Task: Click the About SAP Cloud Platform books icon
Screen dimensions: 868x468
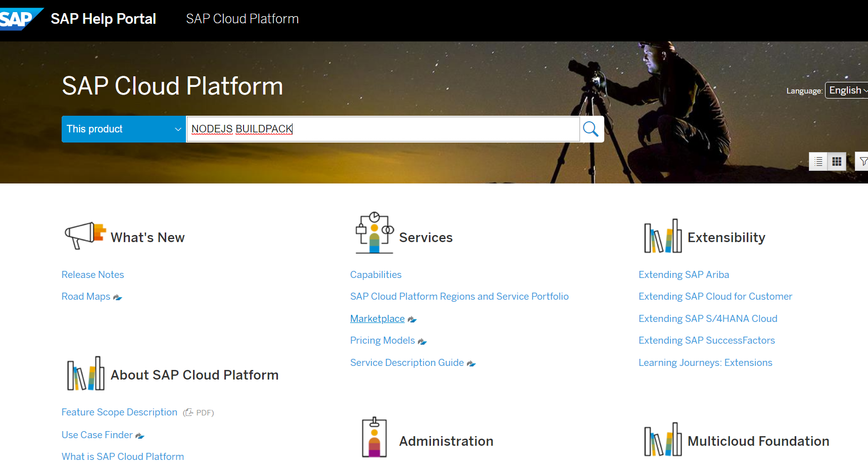Action: pyautogui.click(x=86, y=373)
